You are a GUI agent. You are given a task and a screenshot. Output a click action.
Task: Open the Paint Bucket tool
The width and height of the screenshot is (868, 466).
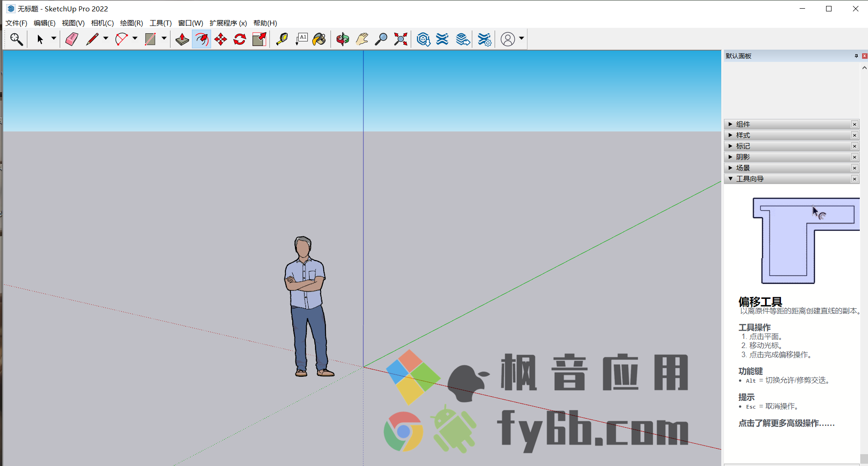point(319,39)
